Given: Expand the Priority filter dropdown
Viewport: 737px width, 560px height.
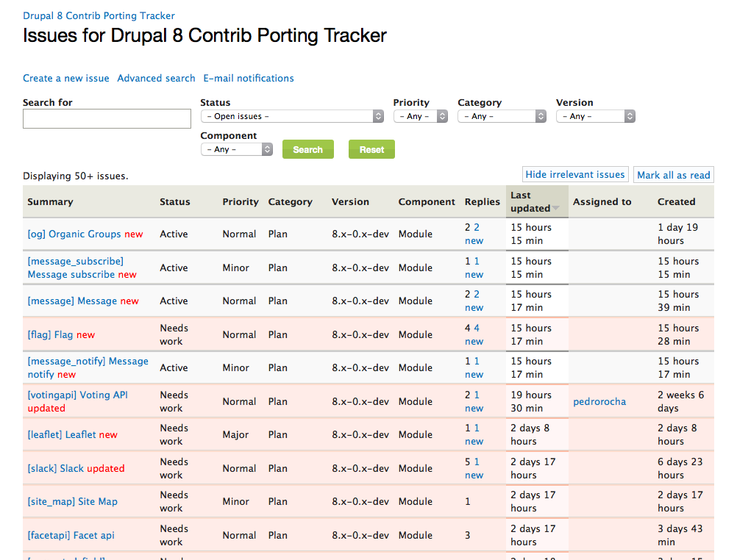Looking at the screenshot, I should 421,116.
